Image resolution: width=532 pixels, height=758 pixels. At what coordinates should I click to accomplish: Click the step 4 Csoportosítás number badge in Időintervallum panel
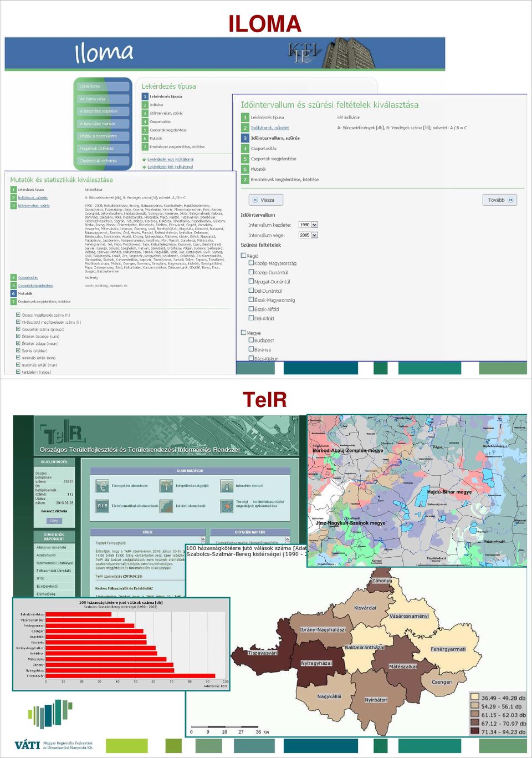pyautogui.click(x=244, y=149)
